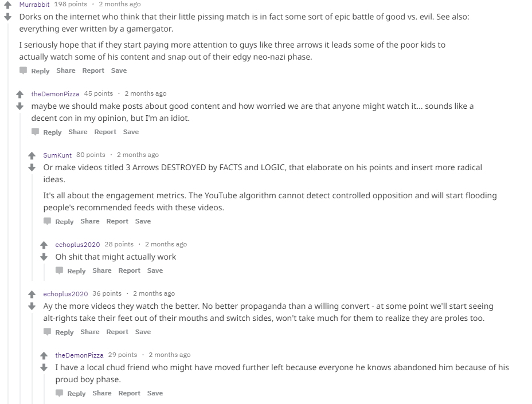
Task: Upvote Murrabbit's comment
Action: [7, 5]
